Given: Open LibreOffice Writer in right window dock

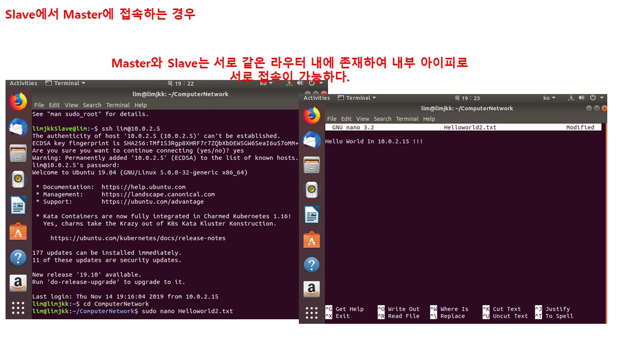Looking at the screenshot, I should [x=312, y=215].
